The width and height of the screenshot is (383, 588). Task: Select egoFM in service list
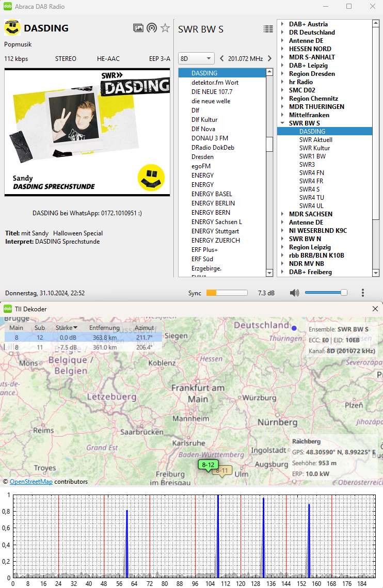[201, 166]
